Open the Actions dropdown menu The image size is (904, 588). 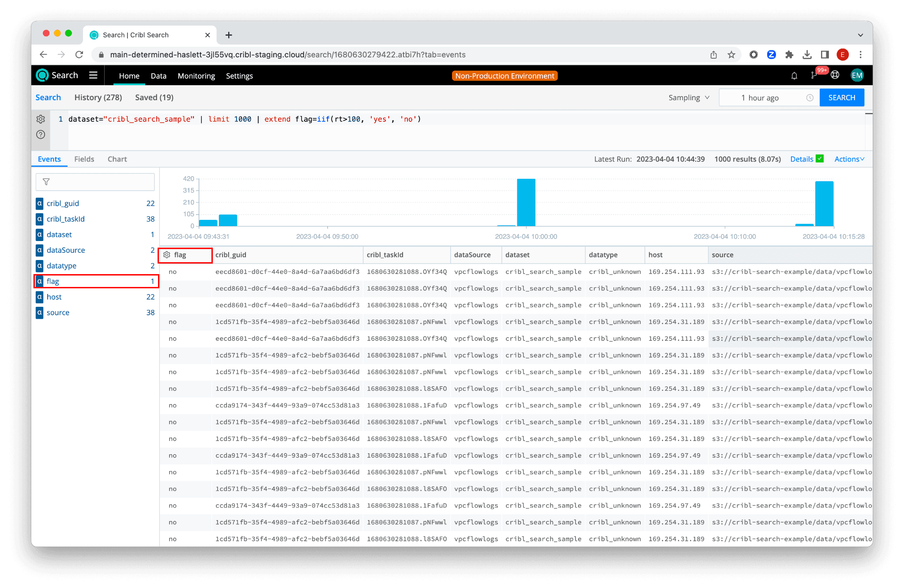pyautogui.click(x=849, y=159)
